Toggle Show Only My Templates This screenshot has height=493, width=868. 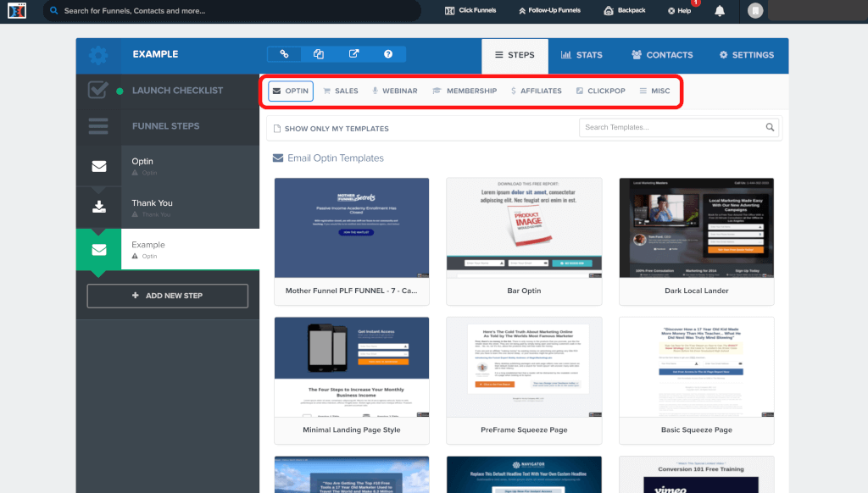pyautogui.click(x=331, y=129)
